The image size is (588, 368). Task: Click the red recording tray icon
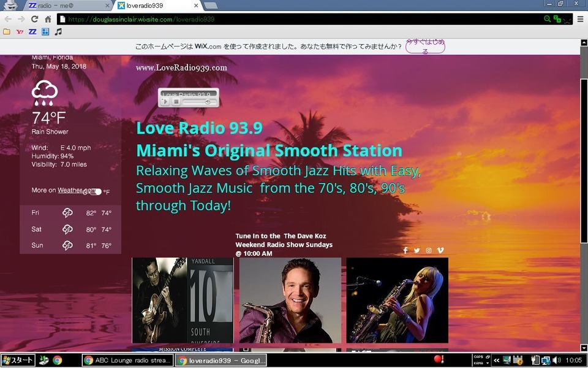tap(439, 360)
